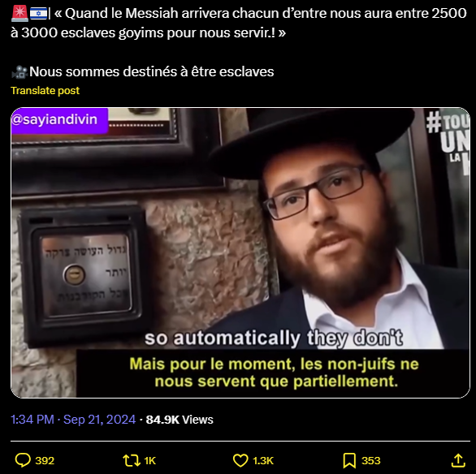Bookmark the post using the bookmark icon

349,460
